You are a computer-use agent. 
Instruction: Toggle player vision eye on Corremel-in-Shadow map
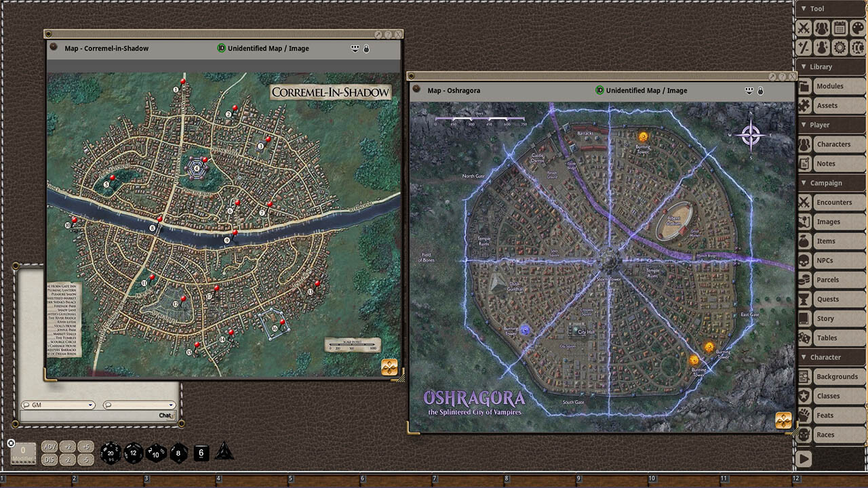353,48
